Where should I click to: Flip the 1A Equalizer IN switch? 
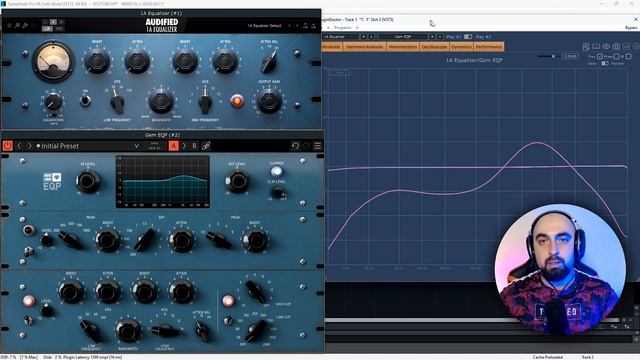click(85, 100)
